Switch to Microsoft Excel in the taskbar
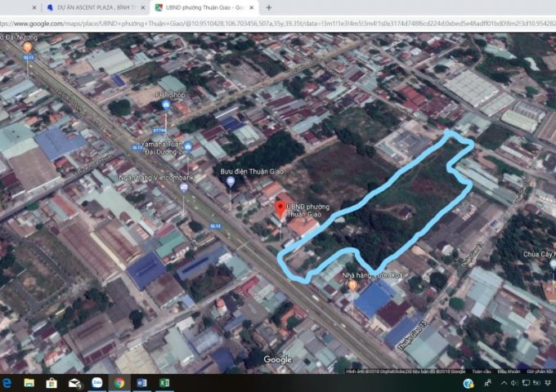 164,383
